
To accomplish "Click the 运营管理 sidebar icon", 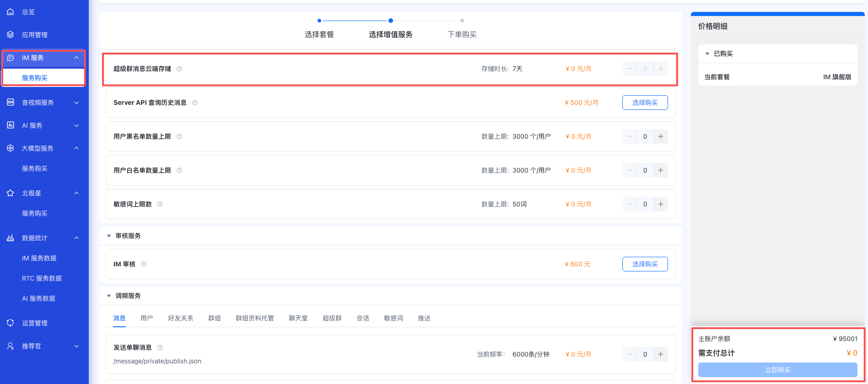I will point(11,323).
